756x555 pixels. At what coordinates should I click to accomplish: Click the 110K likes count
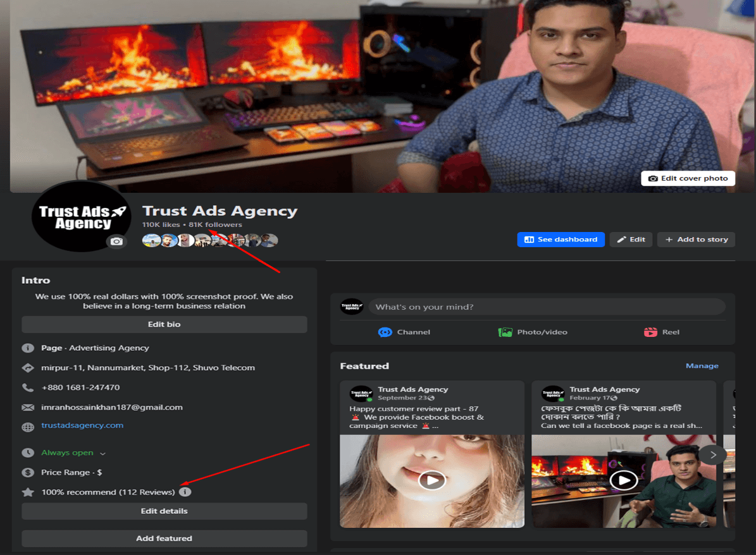[x=161, y=224]
